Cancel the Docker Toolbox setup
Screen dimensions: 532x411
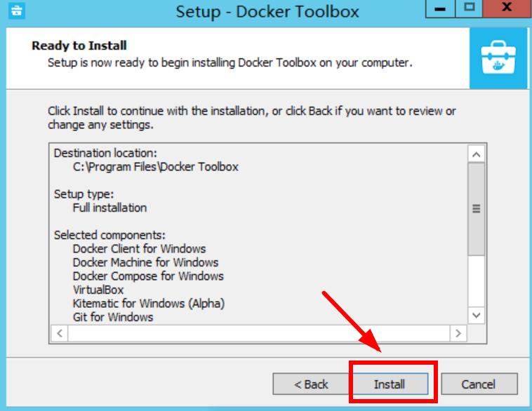(x=479, y=384)
